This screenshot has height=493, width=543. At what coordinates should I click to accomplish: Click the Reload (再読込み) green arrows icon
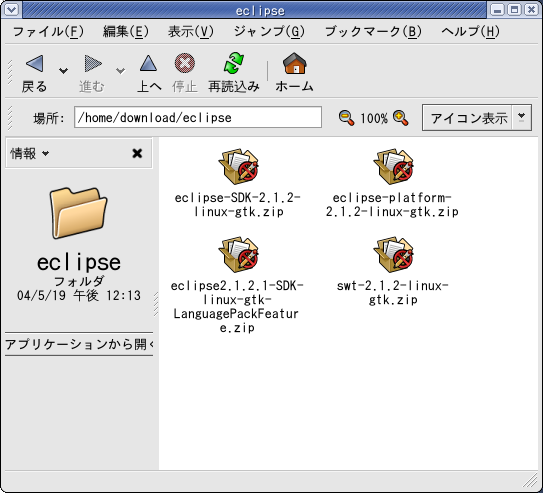tap(234, 63)
